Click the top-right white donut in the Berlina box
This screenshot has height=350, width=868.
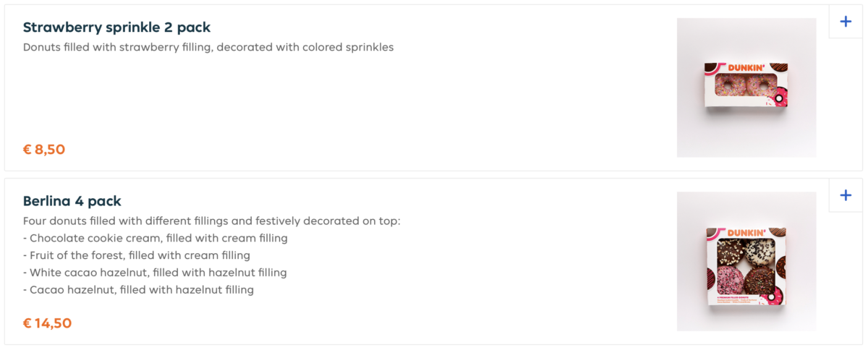click(759, 250)
